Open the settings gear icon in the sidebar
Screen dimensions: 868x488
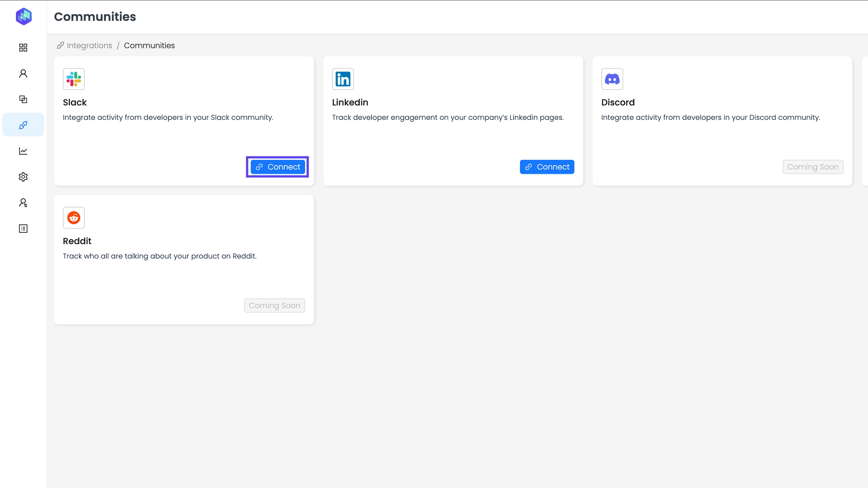23,177
